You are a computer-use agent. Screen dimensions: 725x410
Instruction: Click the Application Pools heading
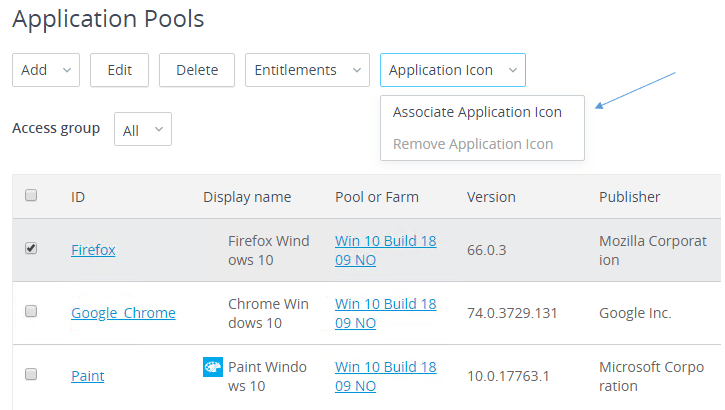click(x=108, y=19)
